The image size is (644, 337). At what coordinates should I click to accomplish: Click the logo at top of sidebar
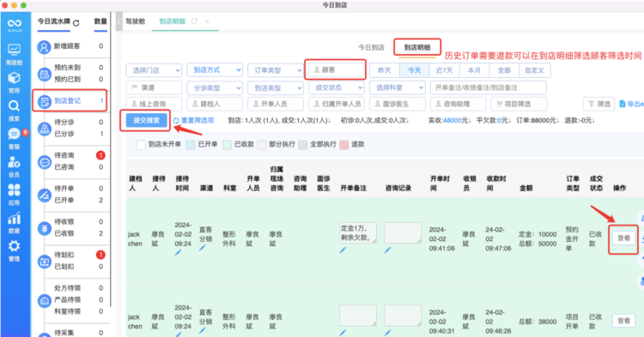(x=15, y=25)
